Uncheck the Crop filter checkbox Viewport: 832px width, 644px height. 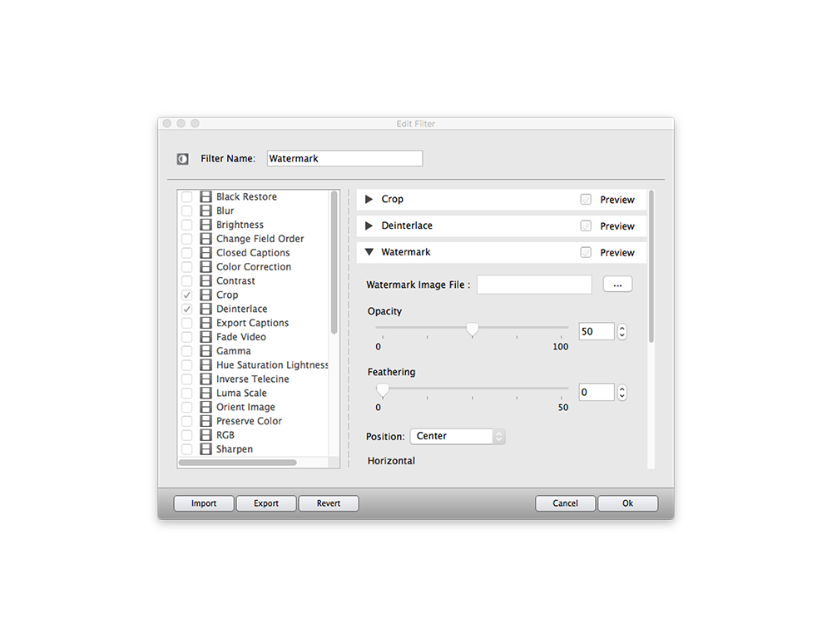tap(186, 295)
